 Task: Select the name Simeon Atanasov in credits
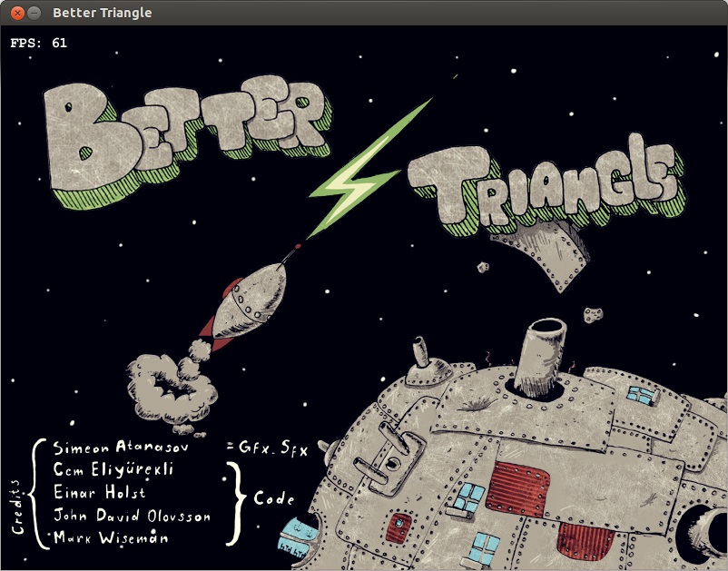pos(127,448)
